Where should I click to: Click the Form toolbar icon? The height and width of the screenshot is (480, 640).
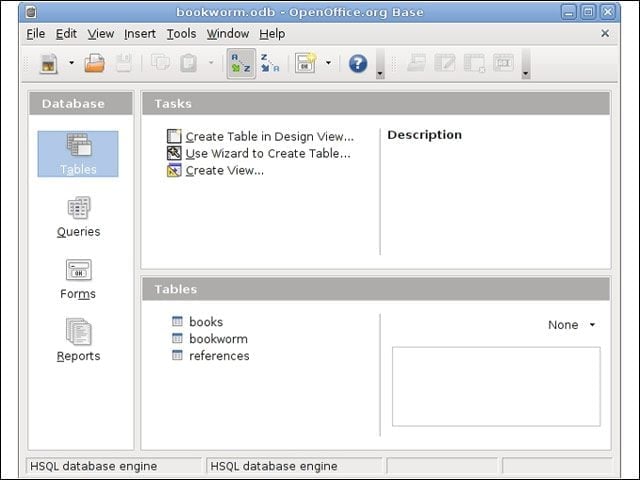(306, 63)
